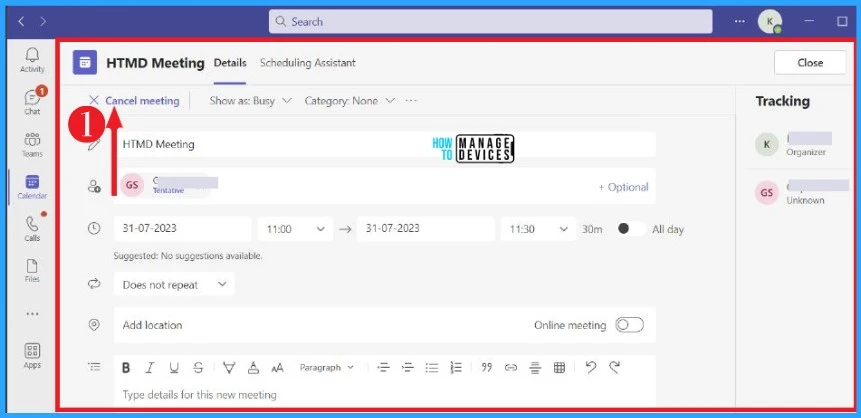Show more apps ellipsis in sidebar

(x=32, y=314)
